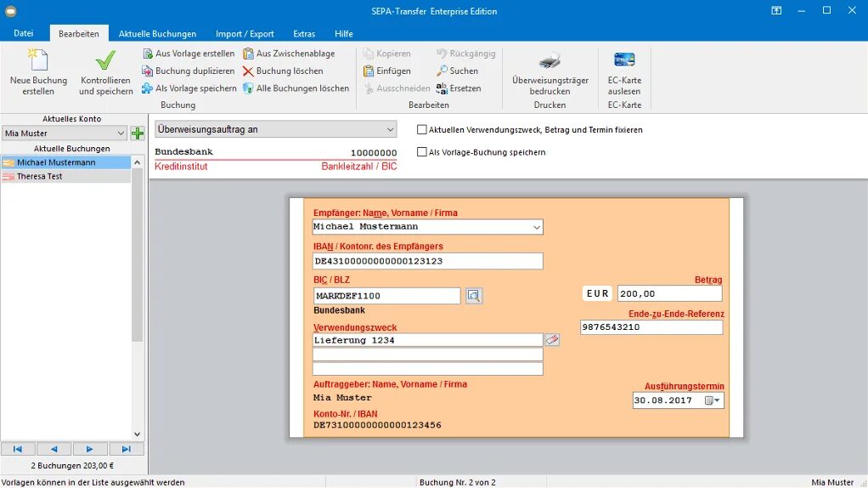Click Betrag field 200,00
Viewport: 868px width, 488px height.
click(x=669, y=293)
